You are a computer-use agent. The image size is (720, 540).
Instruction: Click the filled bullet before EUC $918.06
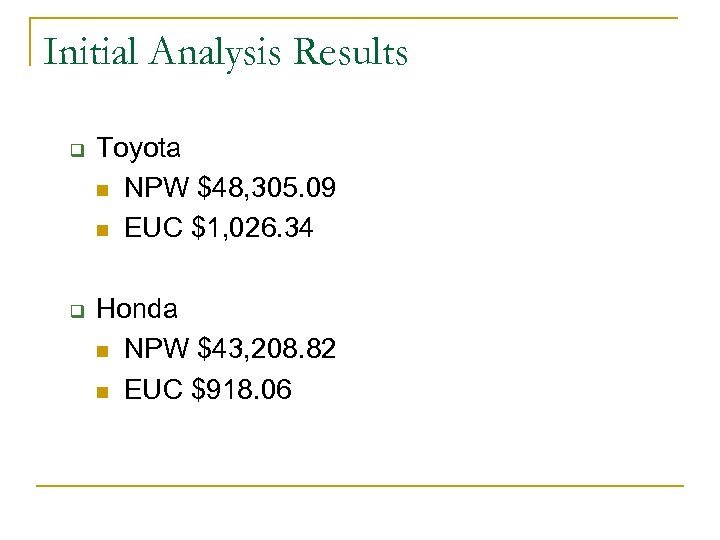click(x=103, y=391)
